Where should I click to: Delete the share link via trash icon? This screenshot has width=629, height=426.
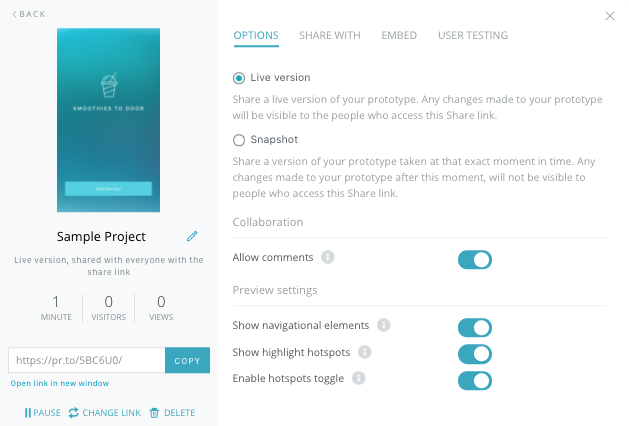pyautogui.click(x=154, y=413)
